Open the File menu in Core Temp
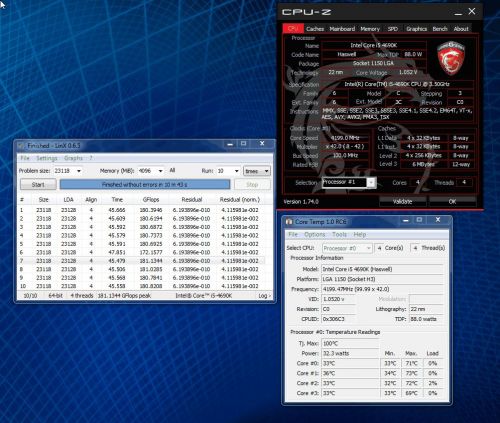500x423 pixels. (293, 234)
